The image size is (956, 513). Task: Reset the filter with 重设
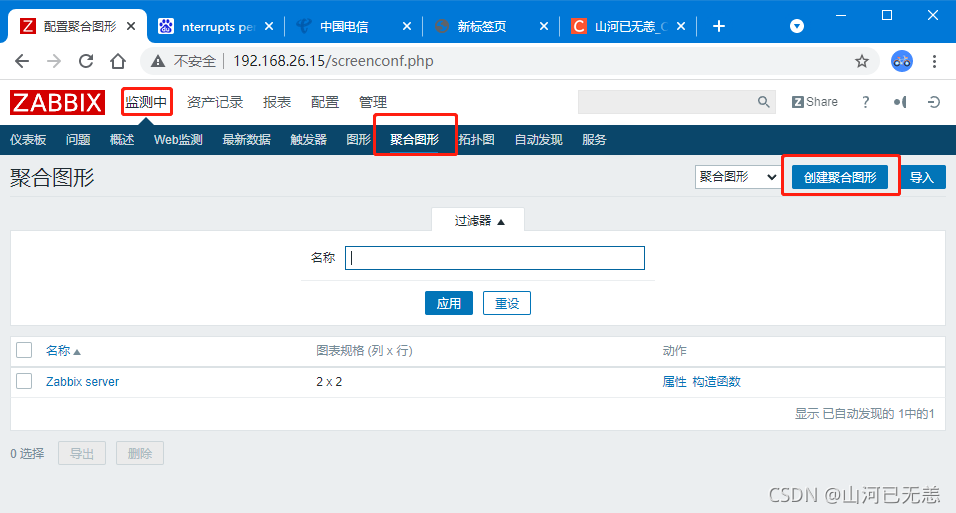[x=507, y=303]
